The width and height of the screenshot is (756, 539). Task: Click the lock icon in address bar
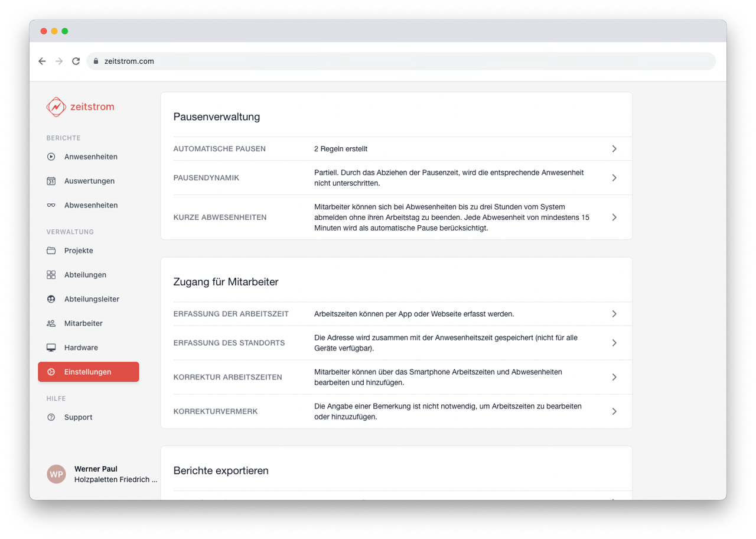pyautogui.click(x=96, y=61)
